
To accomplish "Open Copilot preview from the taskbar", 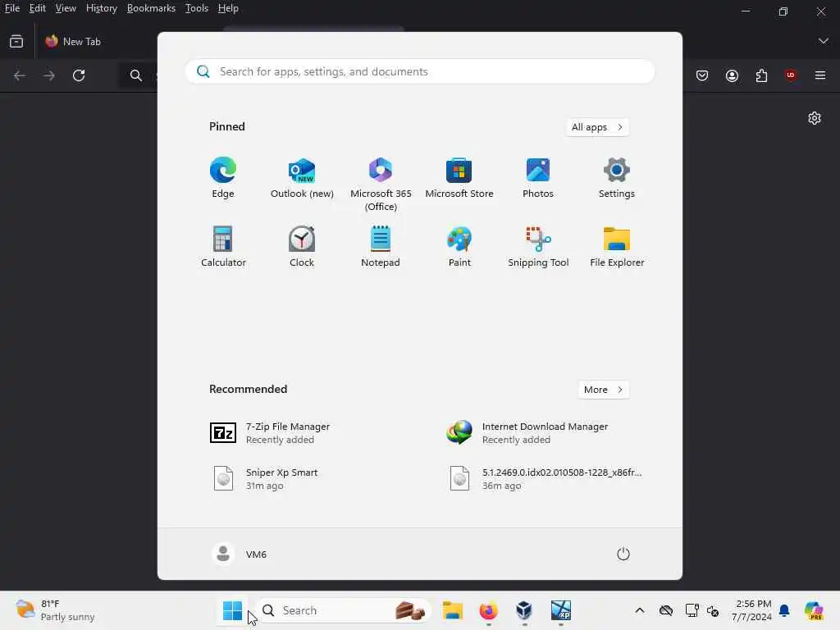I will 814,610.
